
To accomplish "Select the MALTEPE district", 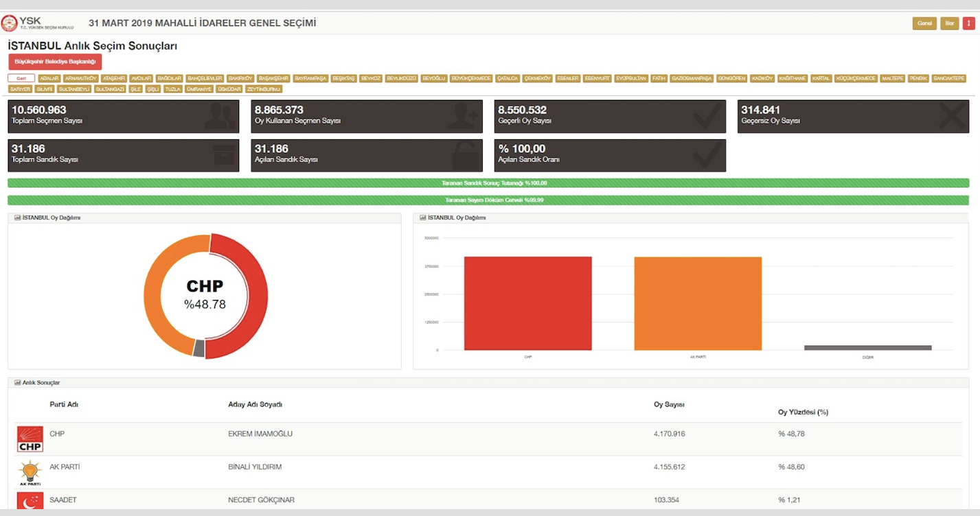I will pos(892,78).
